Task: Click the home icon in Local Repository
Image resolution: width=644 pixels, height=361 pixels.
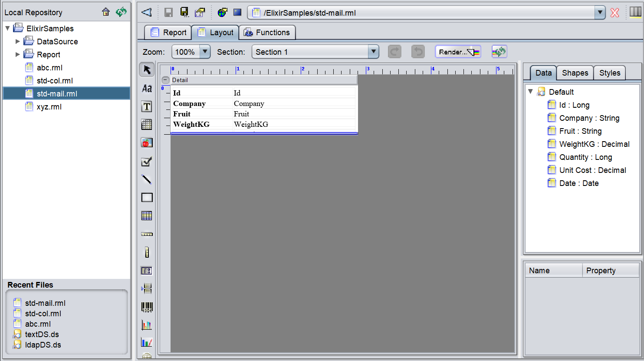Action: tap(106, 12)
